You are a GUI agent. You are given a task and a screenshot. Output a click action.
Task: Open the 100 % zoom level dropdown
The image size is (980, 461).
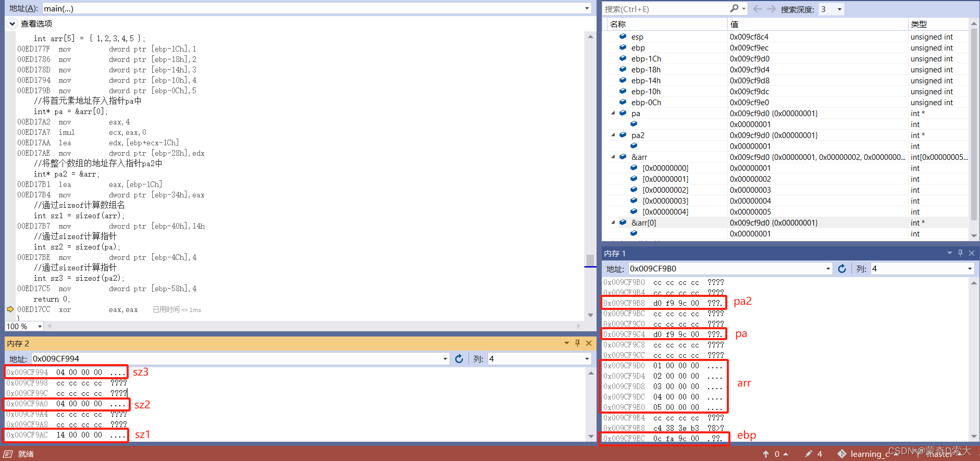40,326
